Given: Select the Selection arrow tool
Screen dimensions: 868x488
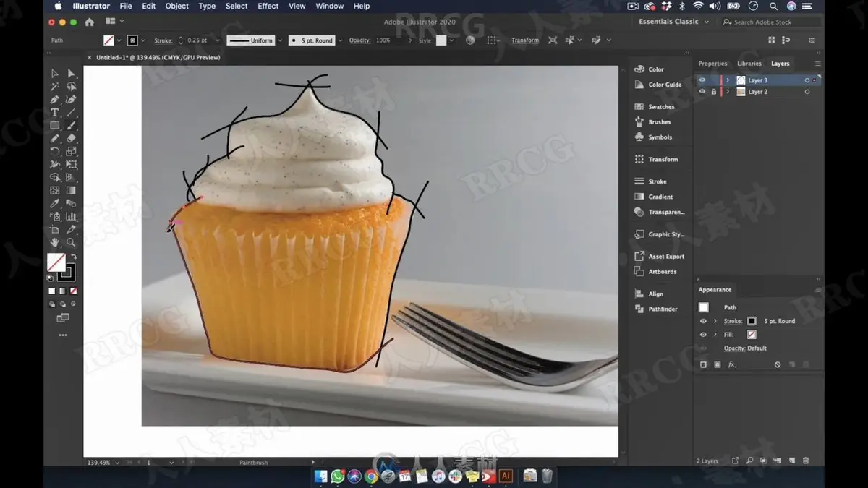Looking at the screenshot, I should point(54,73).
